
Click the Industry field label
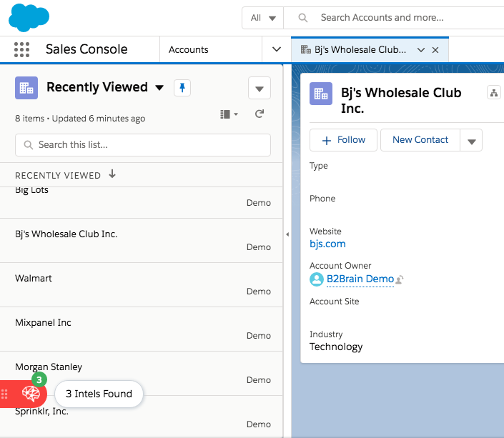point(326,334)
